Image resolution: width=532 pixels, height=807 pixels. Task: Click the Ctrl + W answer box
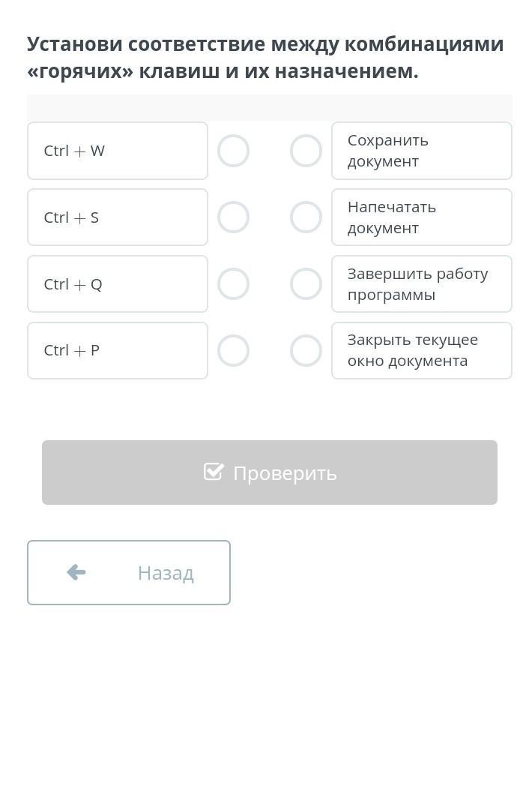pyautogui.click(x=118, y=151)
